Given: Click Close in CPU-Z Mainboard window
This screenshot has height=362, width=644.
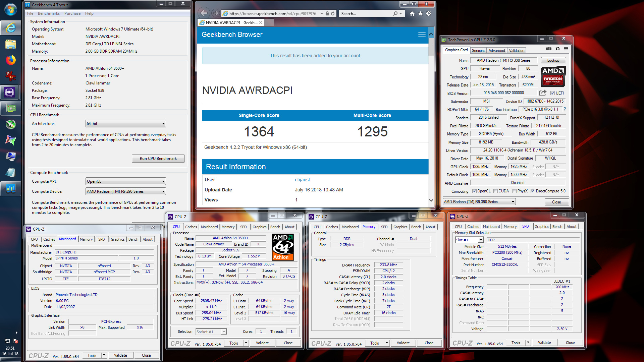Looking at the screenshot, I should coord(146,355).
